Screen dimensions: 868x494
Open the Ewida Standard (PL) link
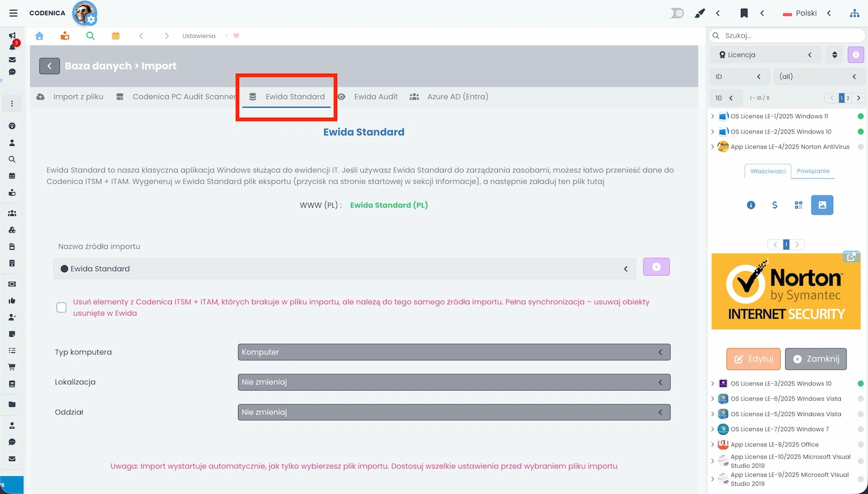(389, 205)
